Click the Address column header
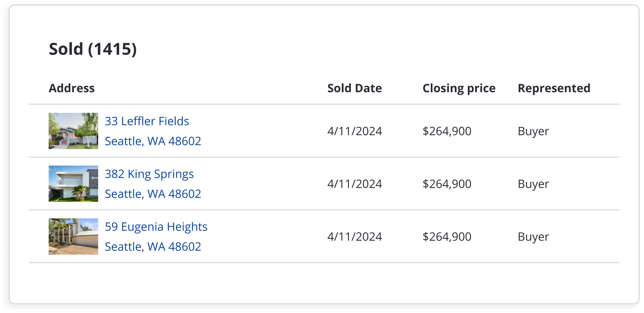The height and width of the screenshot is (313, 644). 72,88
